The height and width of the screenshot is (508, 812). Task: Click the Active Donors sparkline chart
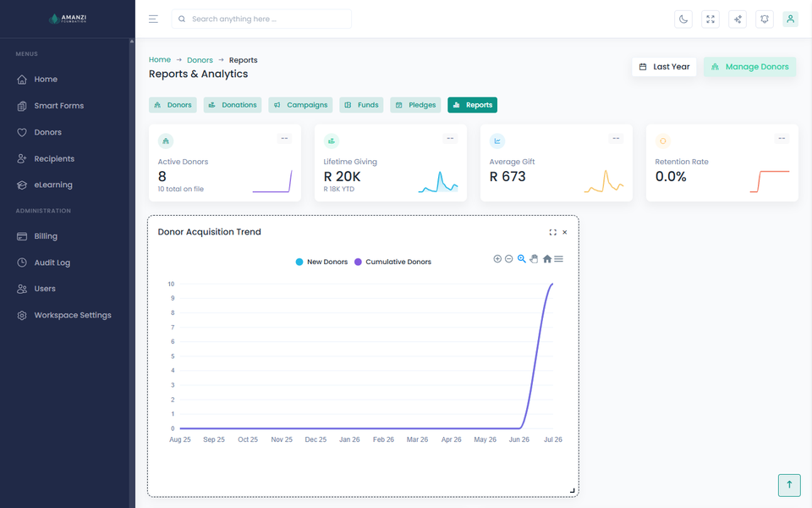click(272, 181)
